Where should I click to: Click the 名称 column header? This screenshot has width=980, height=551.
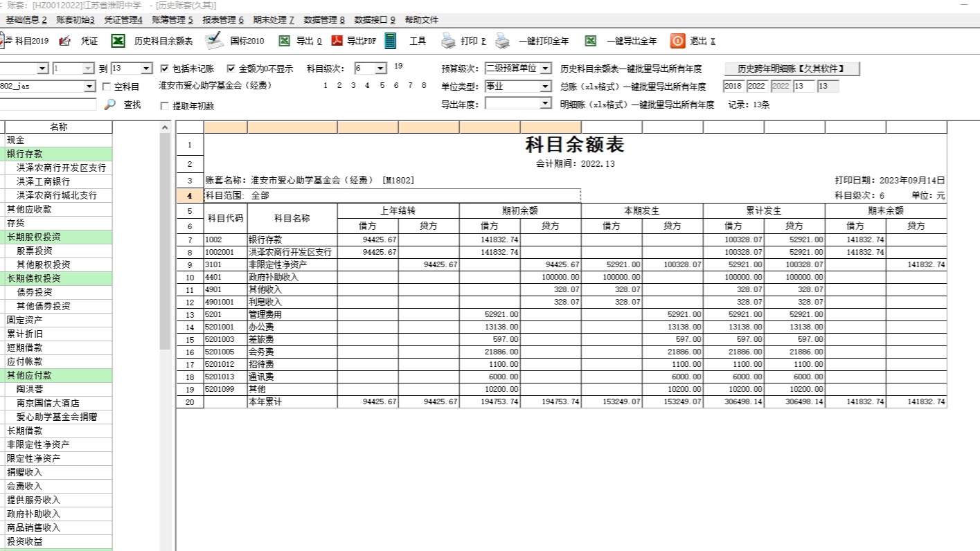coord(59,127)
